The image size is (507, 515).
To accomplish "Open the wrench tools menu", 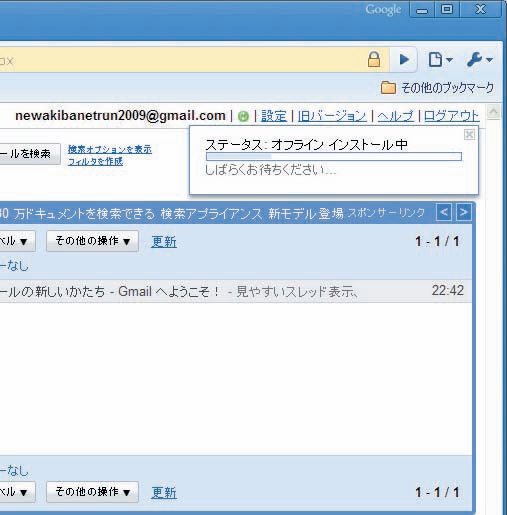I will 479,60.
